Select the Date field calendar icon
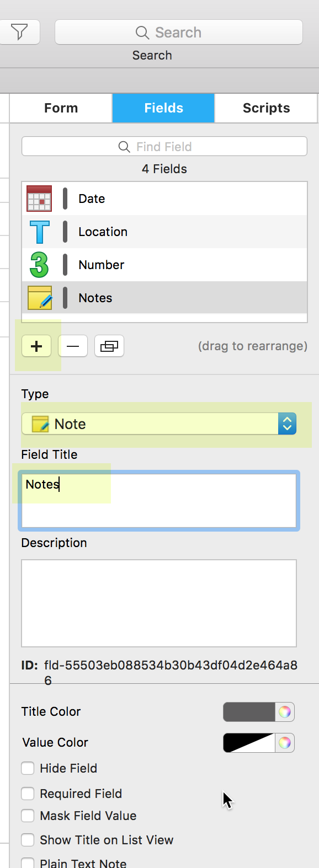The height and width of the screenshot is (868, 319). coord(39,199)
